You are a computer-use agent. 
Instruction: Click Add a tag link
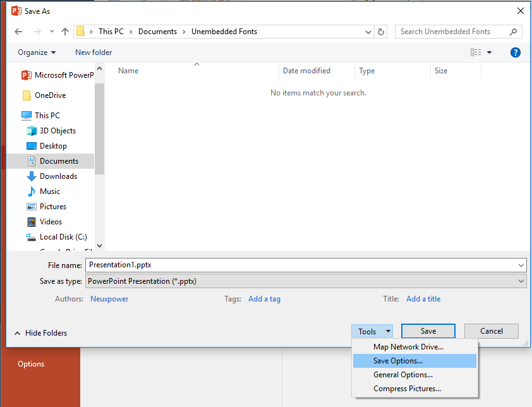264,298
